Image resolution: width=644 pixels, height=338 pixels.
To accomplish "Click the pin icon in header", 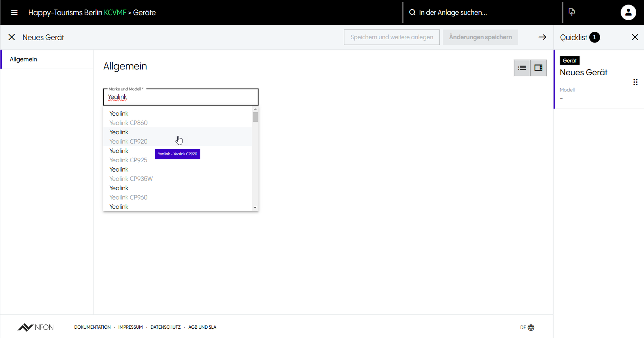I will [572, 12].
